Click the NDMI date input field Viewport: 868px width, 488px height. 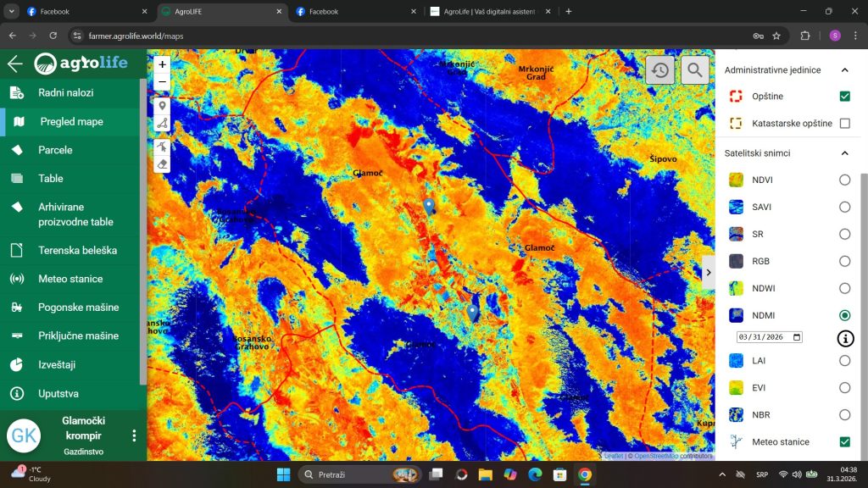[x=769, y=337]
